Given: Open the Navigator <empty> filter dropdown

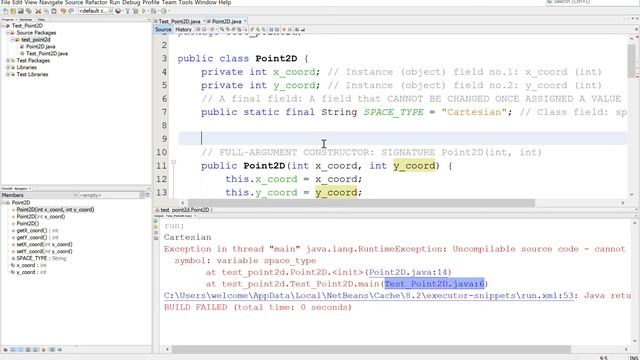Looking at the screenshot, I should coord(109,195).
